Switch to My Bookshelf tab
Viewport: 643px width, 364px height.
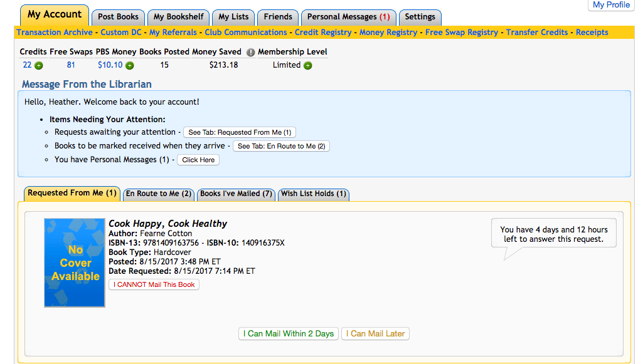click(178, 17)
